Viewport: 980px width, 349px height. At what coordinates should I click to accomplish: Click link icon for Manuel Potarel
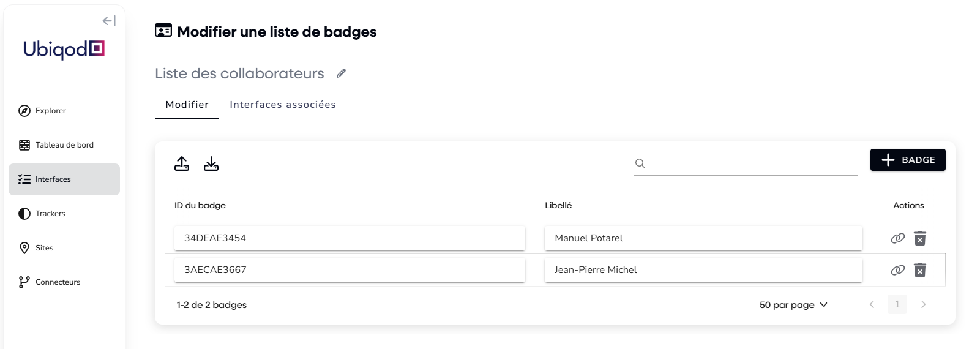[897, 238]
